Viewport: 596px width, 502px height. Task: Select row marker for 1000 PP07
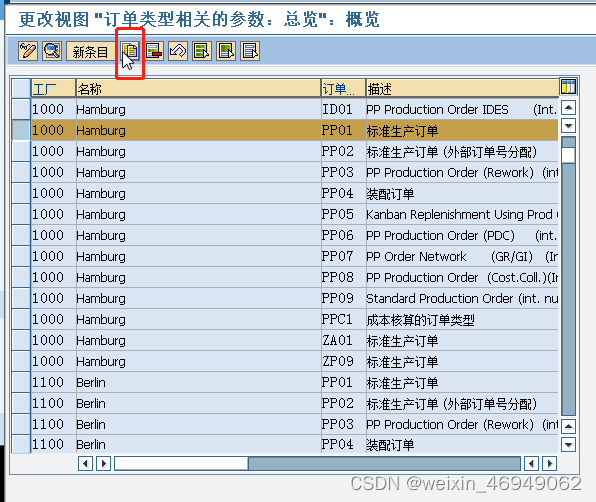point(21,256)
